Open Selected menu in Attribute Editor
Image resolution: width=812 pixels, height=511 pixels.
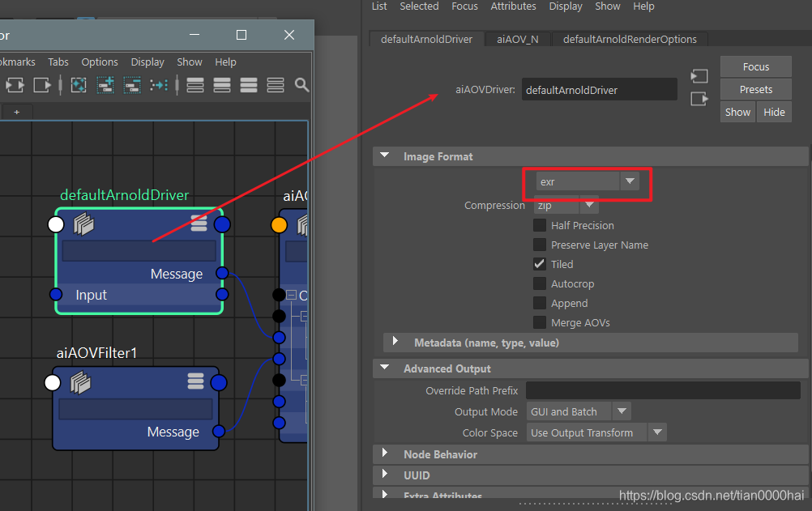pyautogui.click(x=419, y=6)
